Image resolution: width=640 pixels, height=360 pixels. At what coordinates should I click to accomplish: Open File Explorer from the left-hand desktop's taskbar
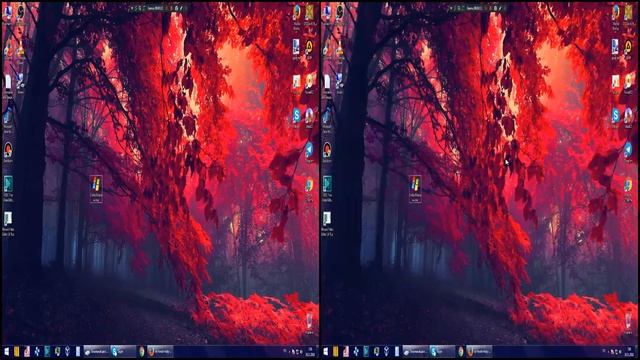[x=16, y=351]
